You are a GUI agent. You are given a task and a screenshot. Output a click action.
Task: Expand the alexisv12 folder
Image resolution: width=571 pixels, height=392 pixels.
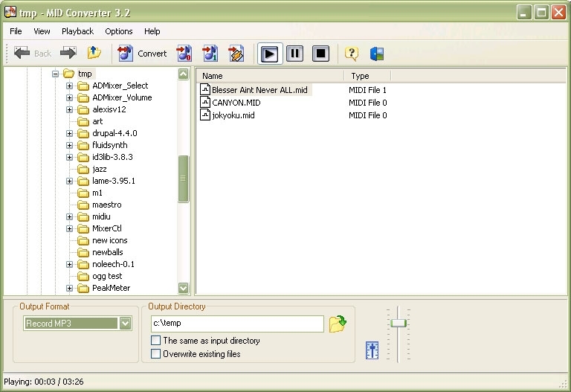tap(70, 109)
